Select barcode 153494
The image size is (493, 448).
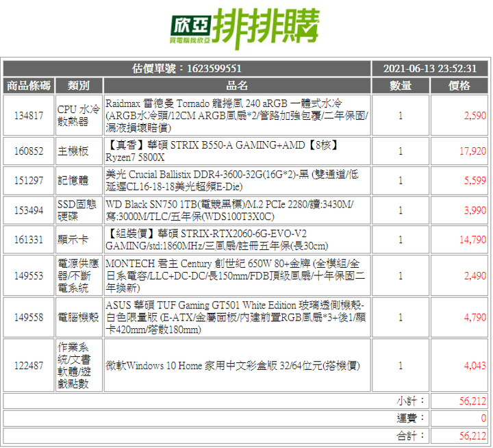29,210
